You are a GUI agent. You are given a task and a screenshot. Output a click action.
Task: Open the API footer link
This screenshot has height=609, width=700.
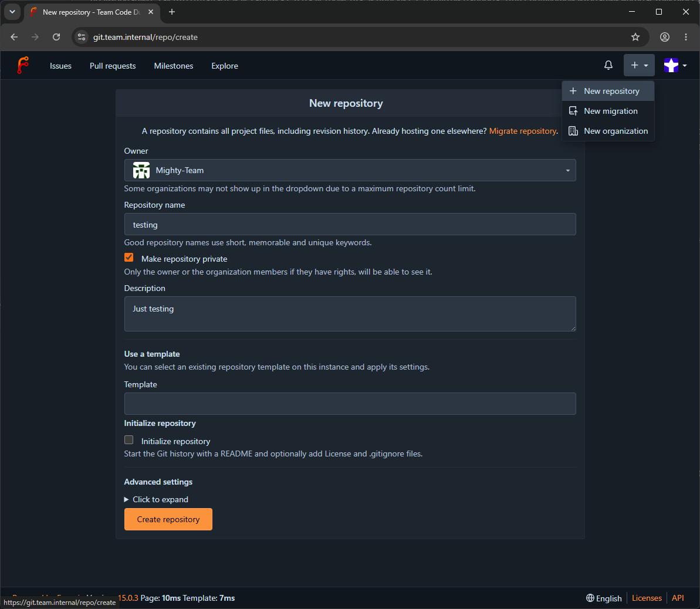(678, 598)
